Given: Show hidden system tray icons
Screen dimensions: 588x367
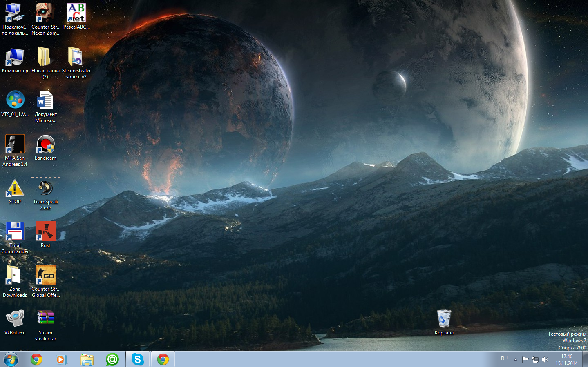Looking at the screenshot, I should [x=515, y=360].
